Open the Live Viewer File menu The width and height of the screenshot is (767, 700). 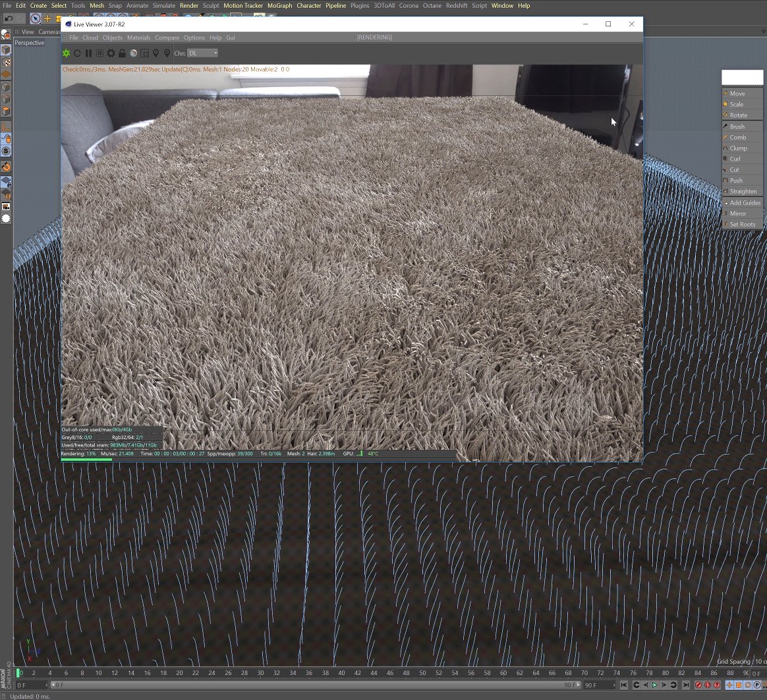[74, 38]
